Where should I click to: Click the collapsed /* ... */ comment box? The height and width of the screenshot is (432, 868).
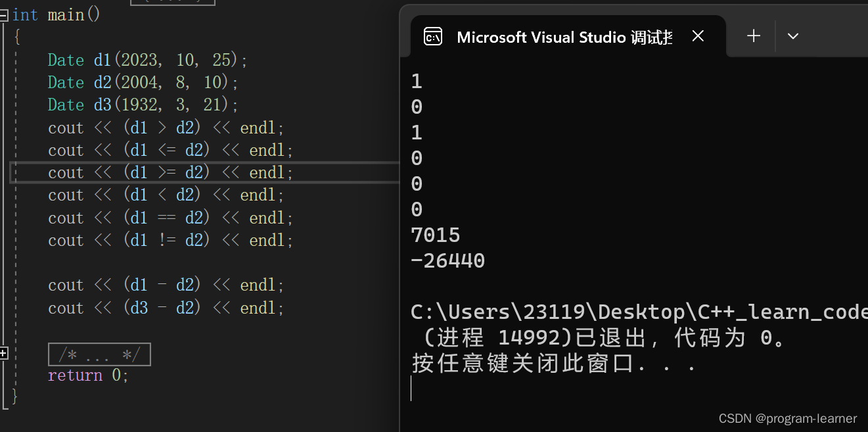pyautogui.click(x=100, y=354)
